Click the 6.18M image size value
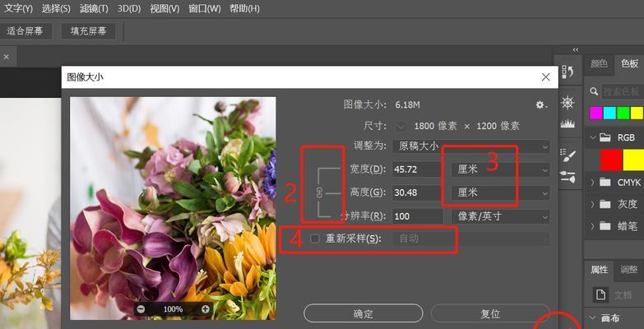This screenshot has height=329, width=644. (407, 105)
